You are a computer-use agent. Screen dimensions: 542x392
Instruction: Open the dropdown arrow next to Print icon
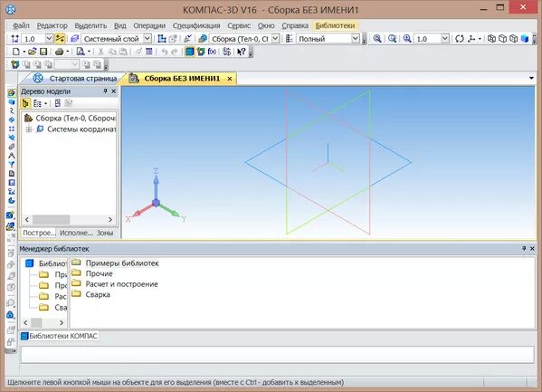(x=67, y=52)
